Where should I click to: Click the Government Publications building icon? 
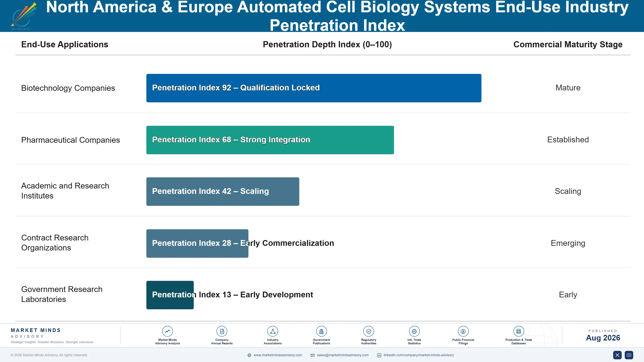pyautogui.click(x=321, y=331)
